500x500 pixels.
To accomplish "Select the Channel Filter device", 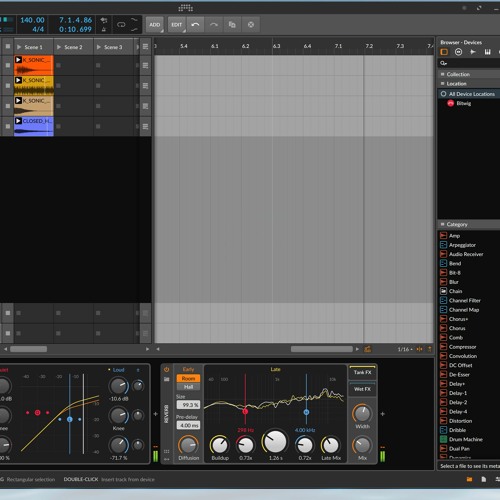I will click(460, 301).
